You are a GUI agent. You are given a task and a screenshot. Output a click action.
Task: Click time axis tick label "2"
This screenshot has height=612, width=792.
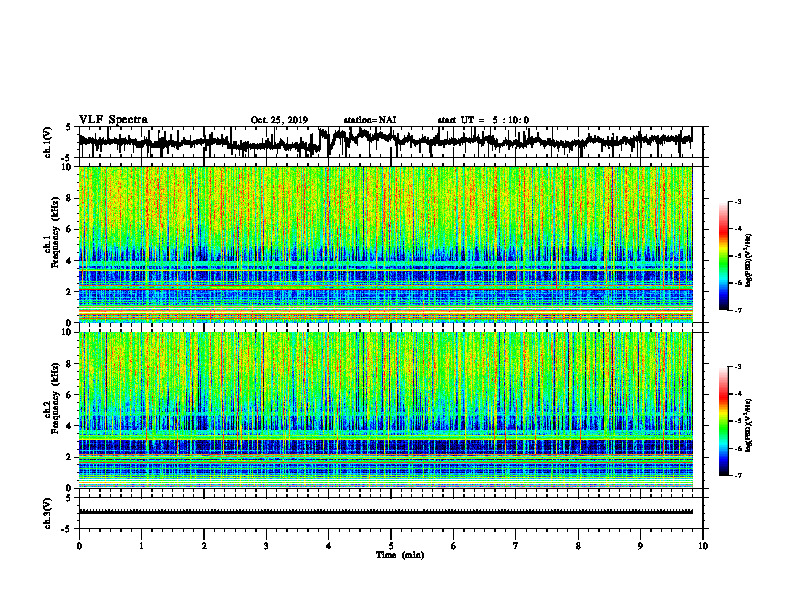coord(204,546)
